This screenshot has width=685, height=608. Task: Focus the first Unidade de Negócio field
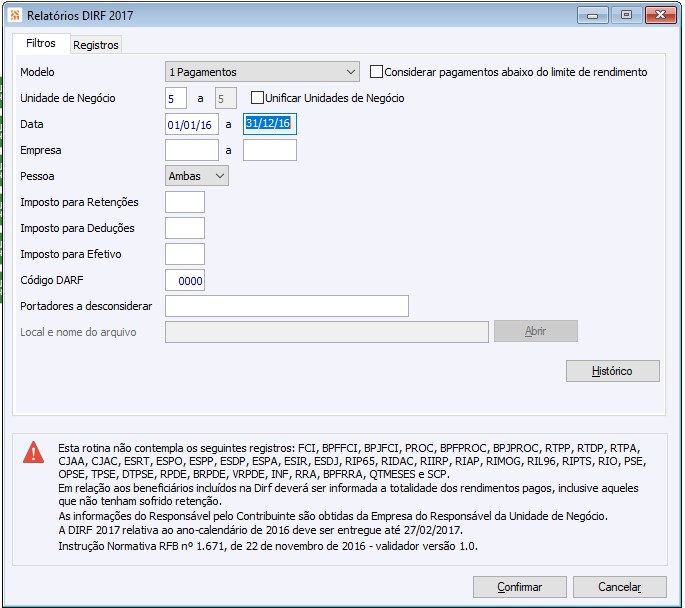pos(176,98)
